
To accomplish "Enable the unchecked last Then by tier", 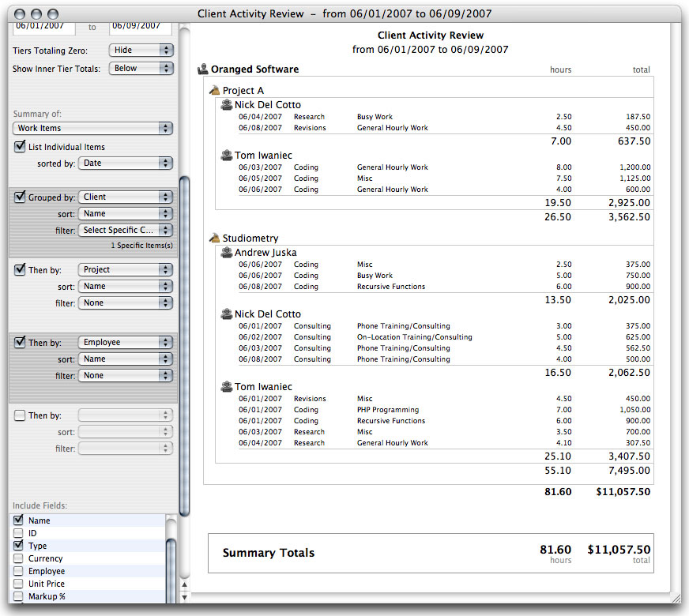I will click(x=20, y=415).
